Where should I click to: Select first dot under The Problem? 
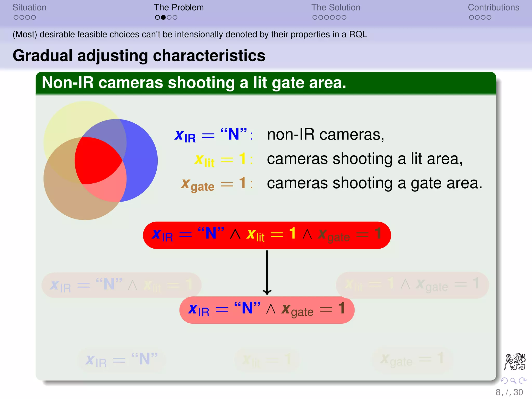[157, 17]
